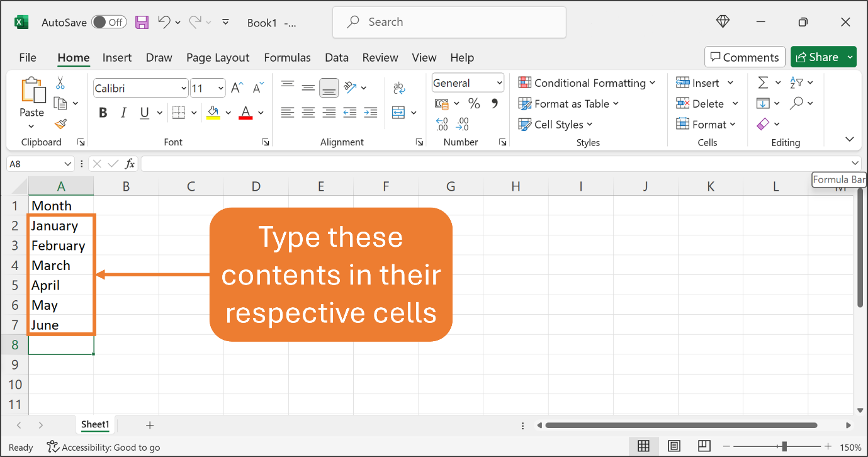This screenshot has height=457, width=868.
Task: Align text right
Action: click(x=329, y=113)
